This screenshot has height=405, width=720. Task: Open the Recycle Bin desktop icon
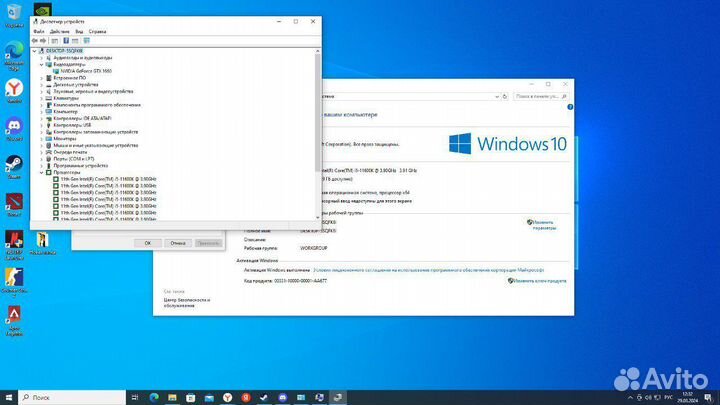point(14,15)
